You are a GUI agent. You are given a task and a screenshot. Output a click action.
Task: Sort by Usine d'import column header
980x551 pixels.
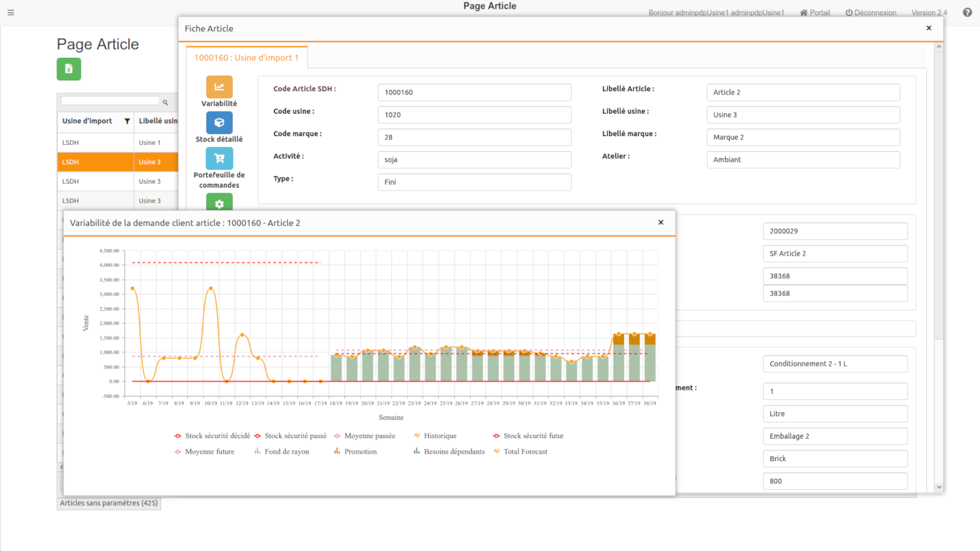pyautogui.click(x=87, y=121)
